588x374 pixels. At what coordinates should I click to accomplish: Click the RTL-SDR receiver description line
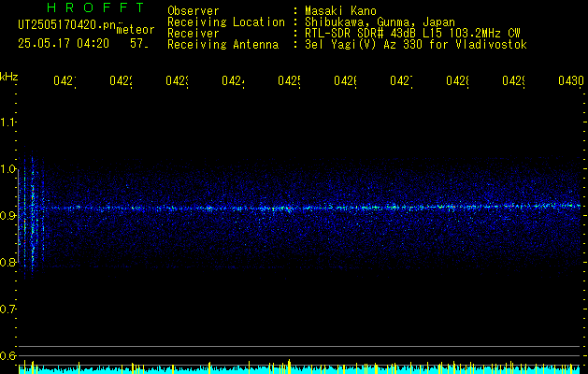(412, 34)
